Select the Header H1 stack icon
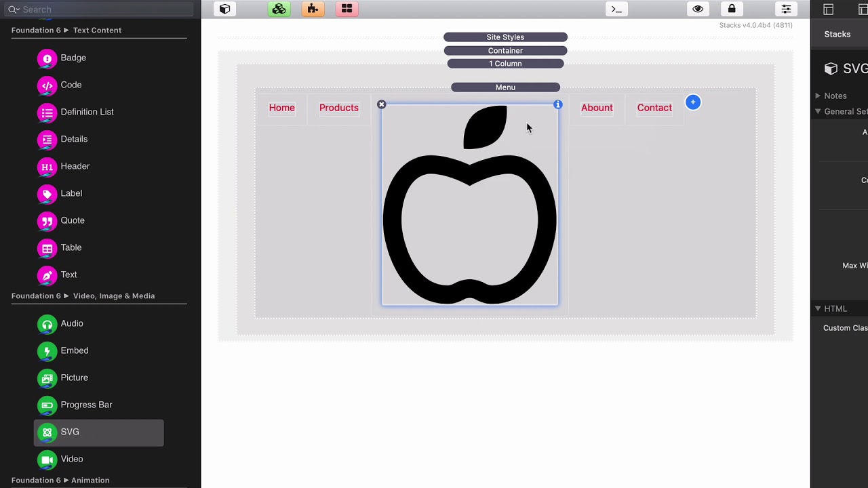Image resolution: width=868 pixels, height=488 pixels. 47,167
